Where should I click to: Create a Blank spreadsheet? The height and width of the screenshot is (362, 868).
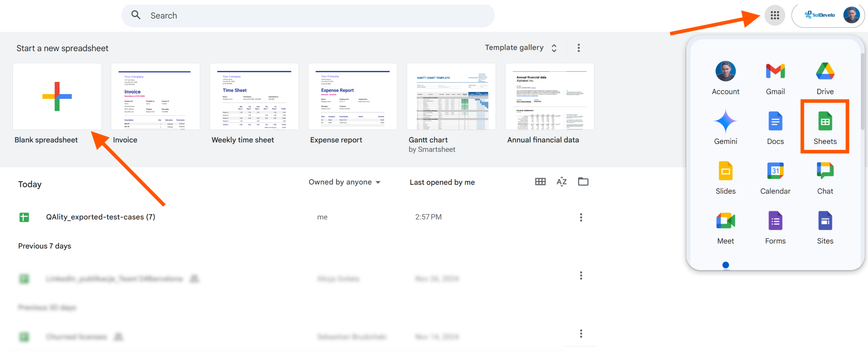[x=57, y=96]
